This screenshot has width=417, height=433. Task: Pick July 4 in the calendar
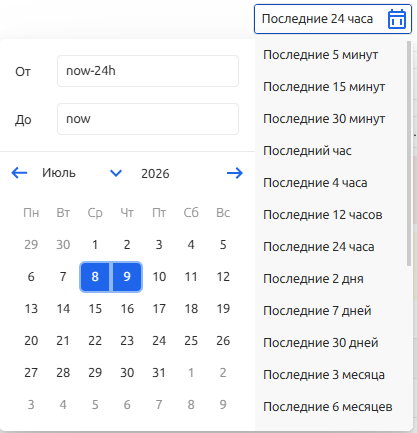pyautogui.click(x=191, y=245)
